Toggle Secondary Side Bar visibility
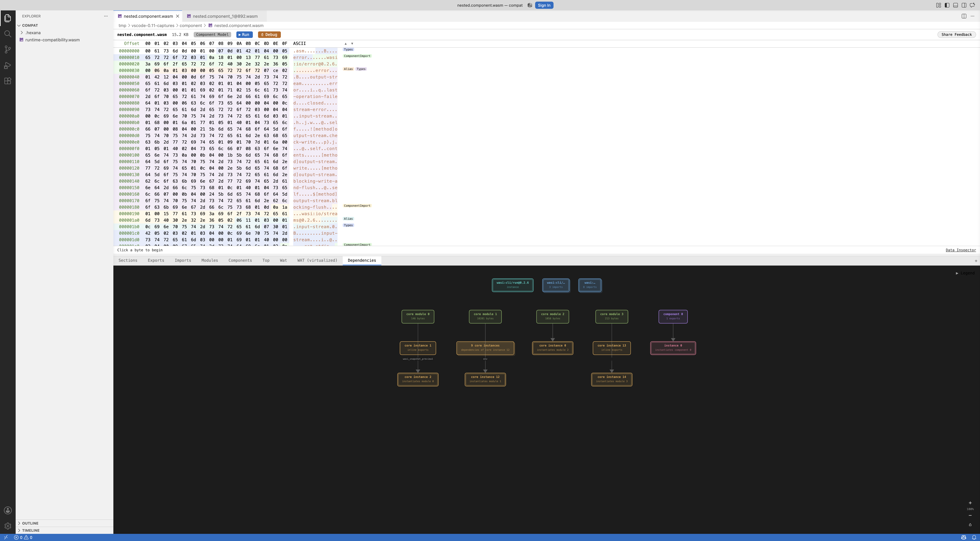This screenshot has width=980, height=541. point(964,5)
